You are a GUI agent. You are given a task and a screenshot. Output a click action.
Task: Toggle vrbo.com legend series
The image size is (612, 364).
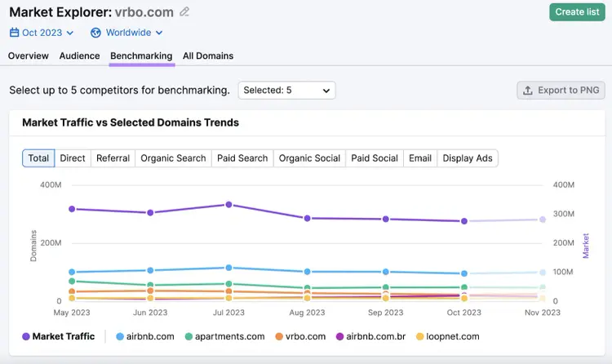(x=300, y=336)
